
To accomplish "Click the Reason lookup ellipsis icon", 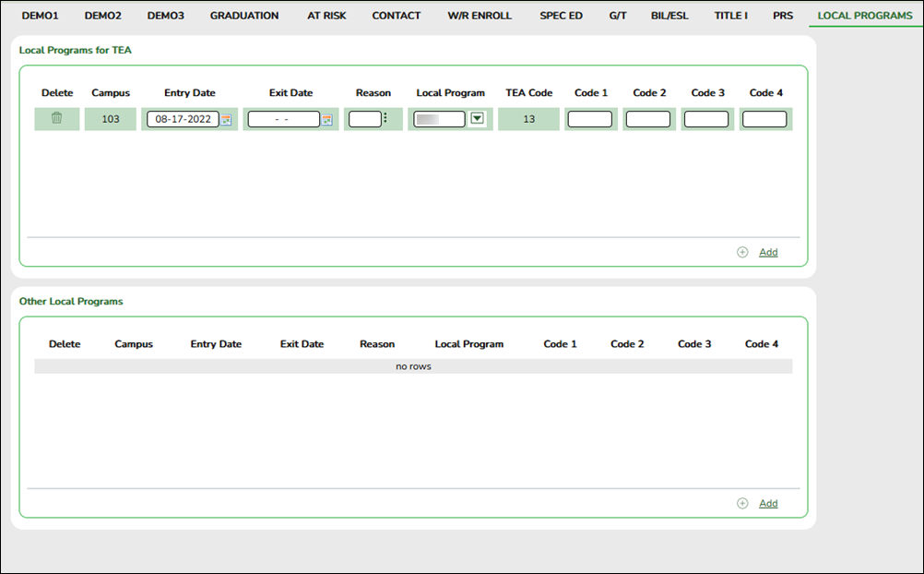I will tap(385, 118).
